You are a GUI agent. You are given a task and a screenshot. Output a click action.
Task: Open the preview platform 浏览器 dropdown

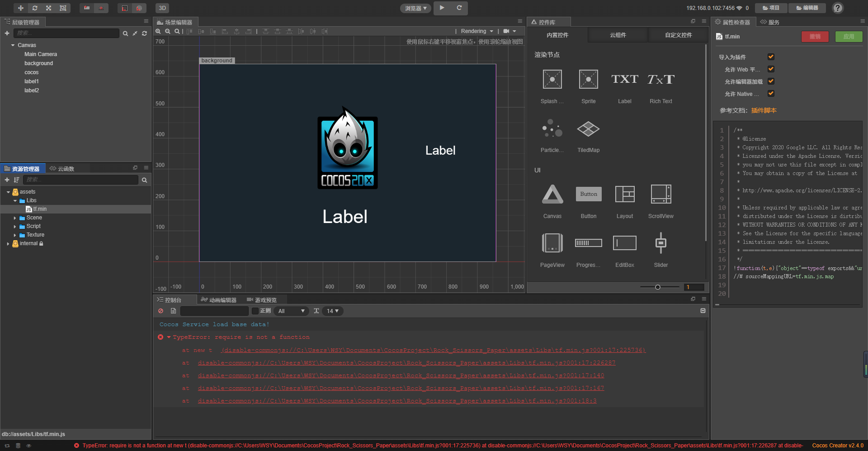(x=416, y=8)
